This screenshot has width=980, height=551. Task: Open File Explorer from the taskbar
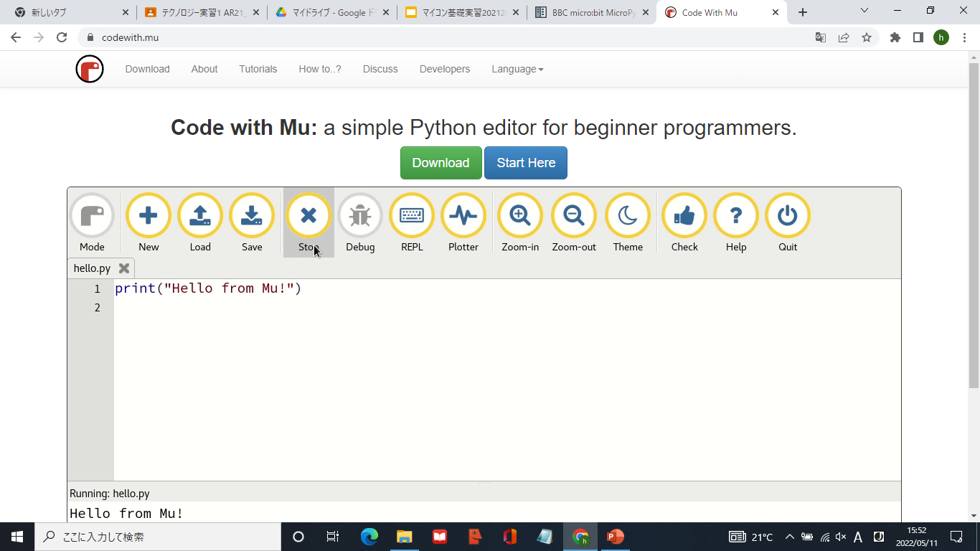pos(405,537)
